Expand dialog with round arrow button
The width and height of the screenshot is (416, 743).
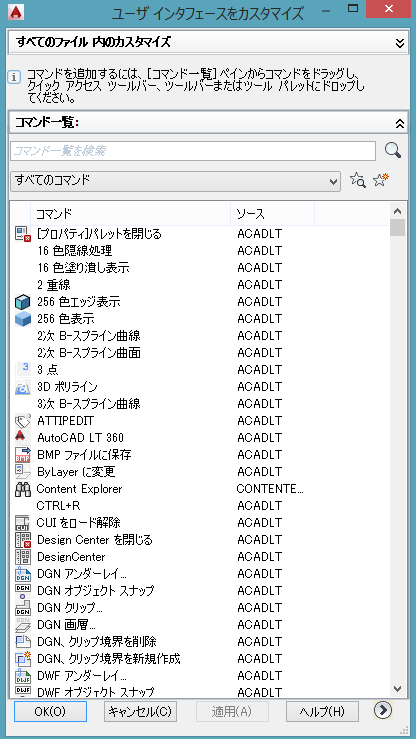[383, 710]
